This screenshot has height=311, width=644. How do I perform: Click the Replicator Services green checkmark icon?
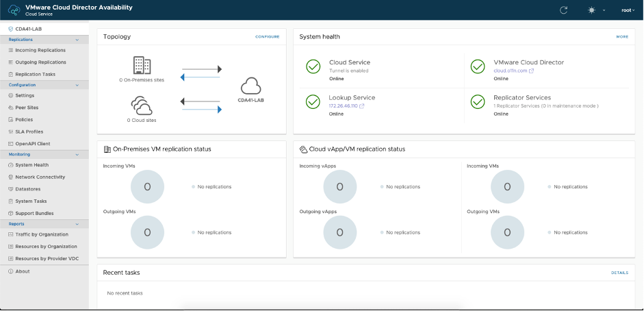point(478,101)
